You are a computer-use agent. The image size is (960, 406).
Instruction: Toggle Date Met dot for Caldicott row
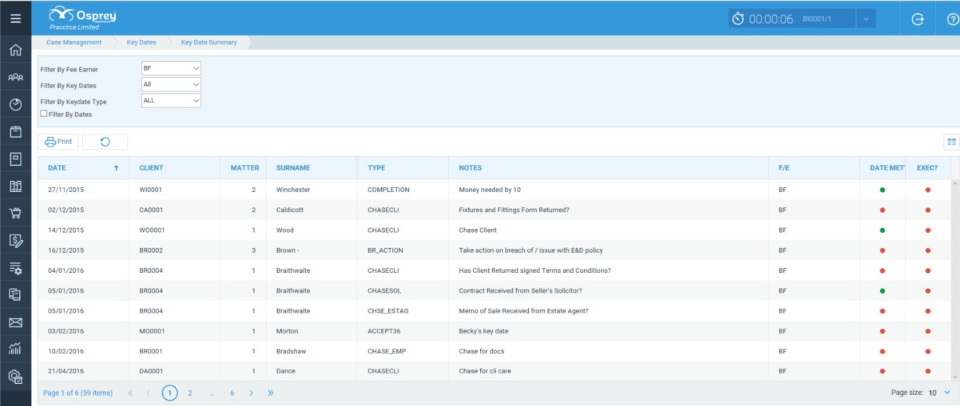[x=882, y=210]
